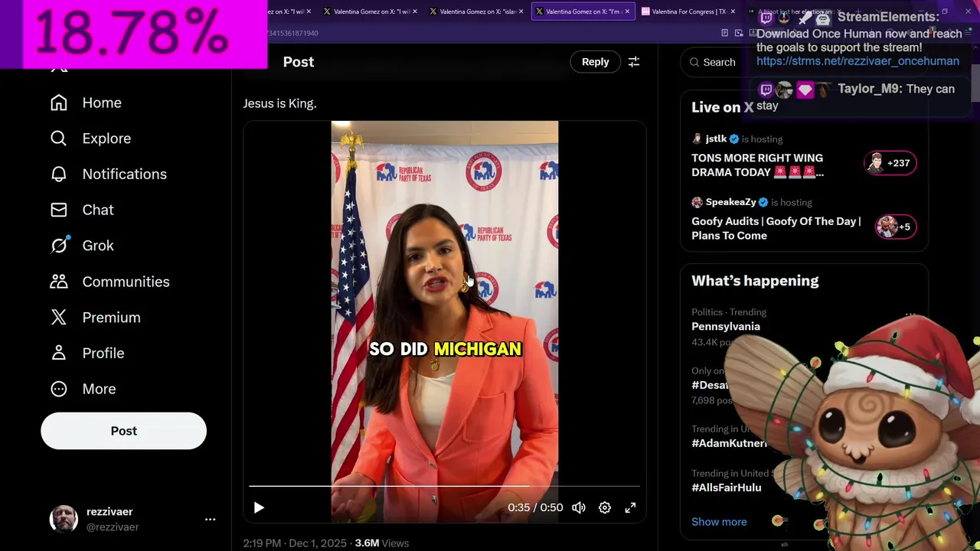Open Premium in sidebar

tap(95, 318)
